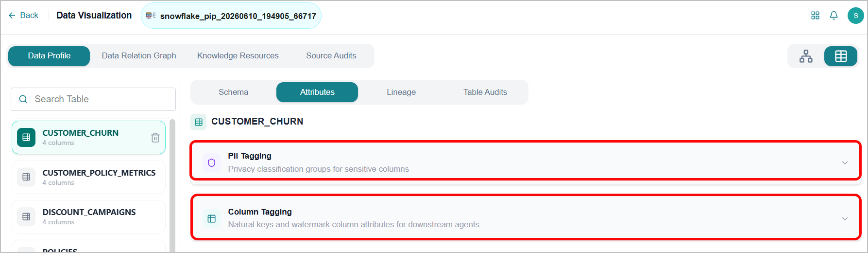The height and width of the screenshot is (253, 868).
Task: Expand the Column Tagging section chevron
Action: tap(845, 218)
